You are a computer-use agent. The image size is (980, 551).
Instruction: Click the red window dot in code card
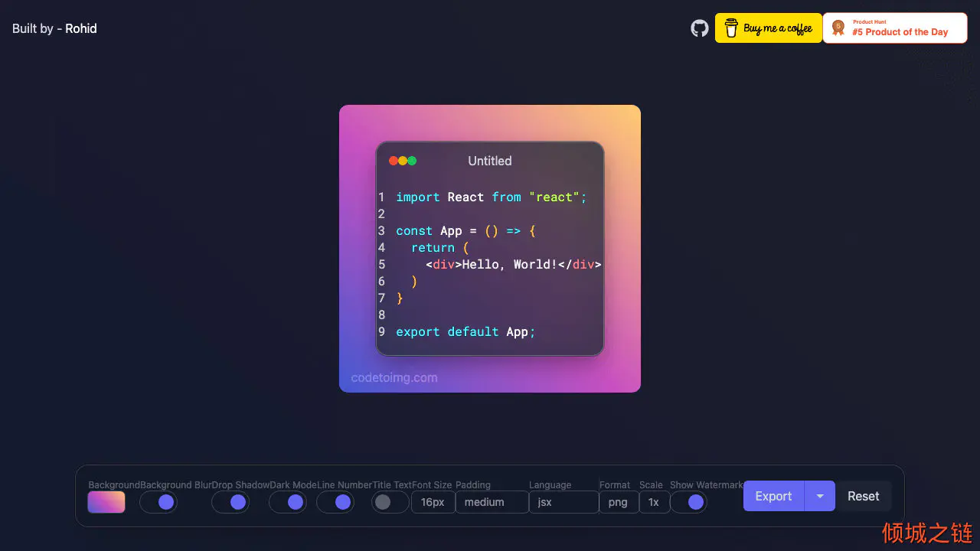click(x=394, y=161)
